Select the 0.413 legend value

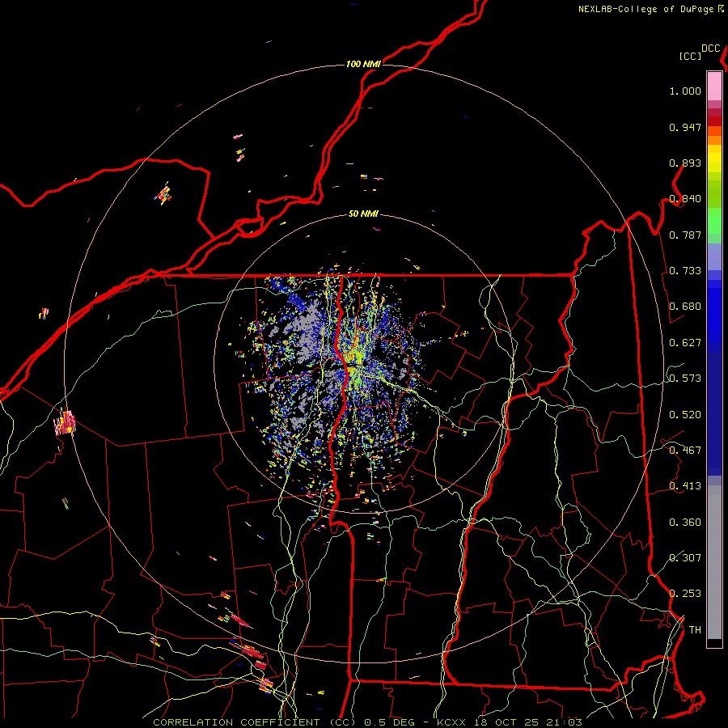tap(685, 486)
